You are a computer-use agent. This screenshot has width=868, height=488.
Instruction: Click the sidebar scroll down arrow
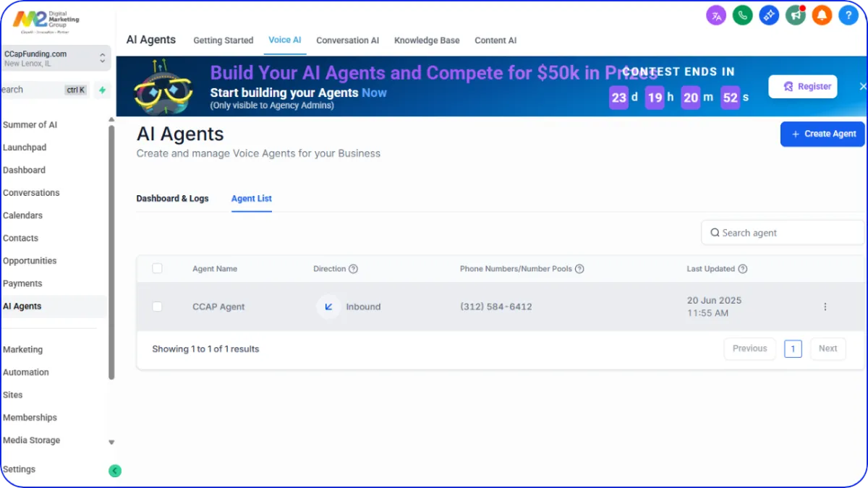(x=111, y=442)
